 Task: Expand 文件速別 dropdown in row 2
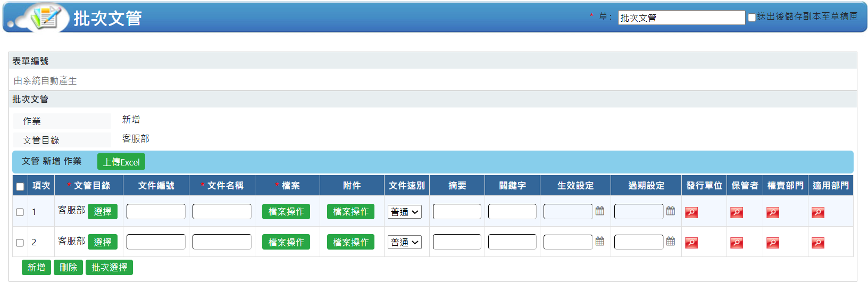(405, 242)
